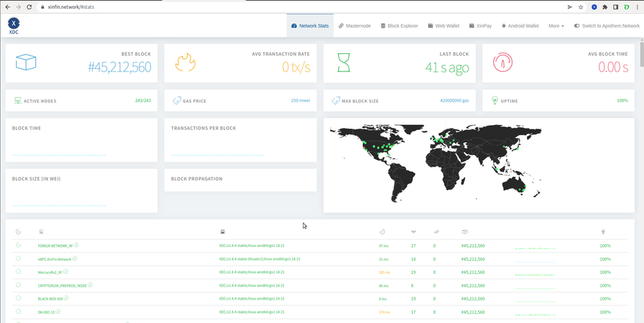Toggle Switch to Apothem.Network
644x323 pixels.
(x=607, y=26)
